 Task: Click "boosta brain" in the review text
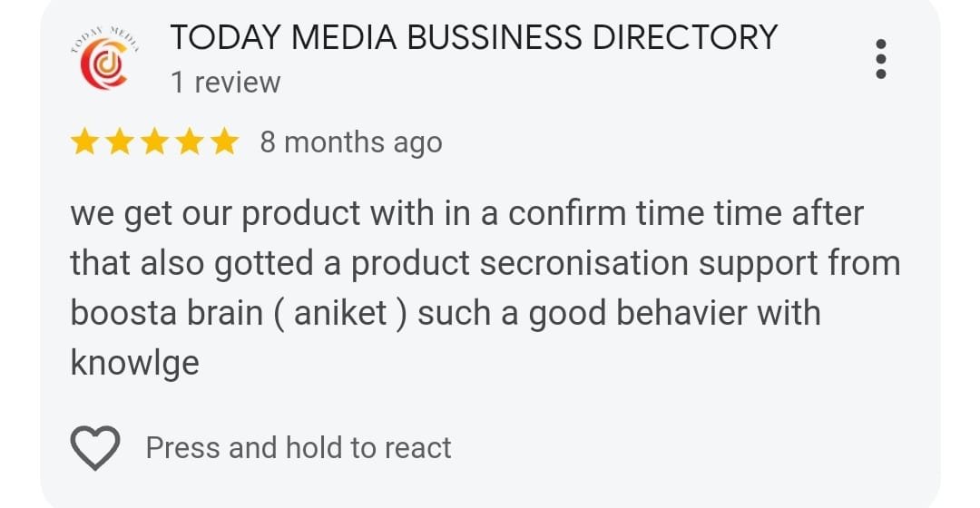click(166, 312)
